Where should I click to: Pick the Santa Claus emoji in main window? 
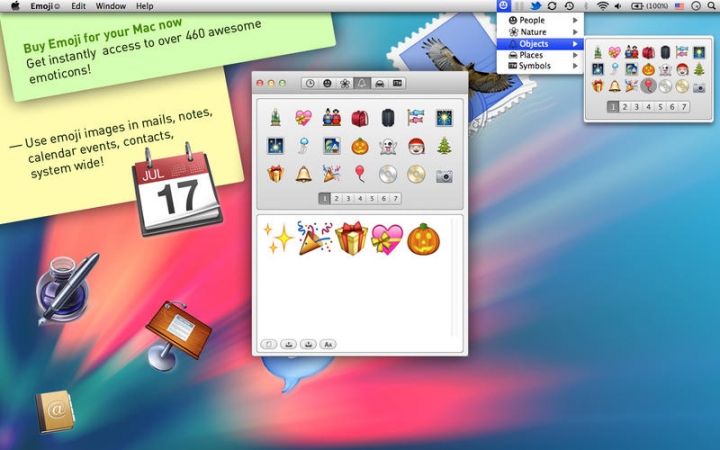pos(416,146)
